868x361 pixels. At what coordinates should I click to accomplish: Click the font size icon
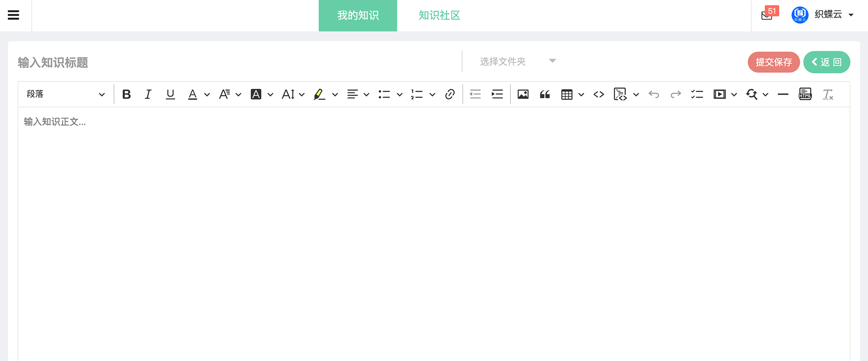point(288,94)
